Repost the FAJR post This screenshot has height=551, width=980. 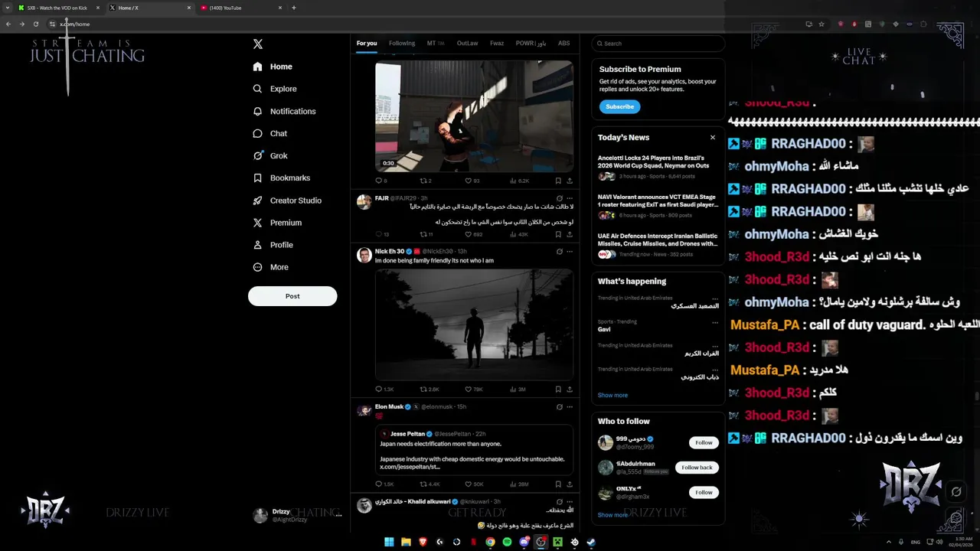[423, 234]
